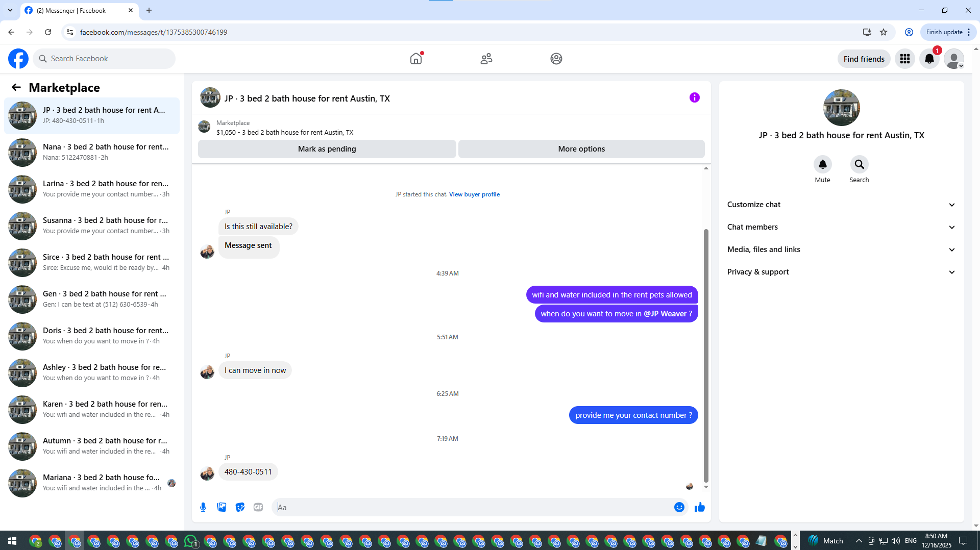Click the "I can move in now" message
Screen dimensions: 980x550
255,370
